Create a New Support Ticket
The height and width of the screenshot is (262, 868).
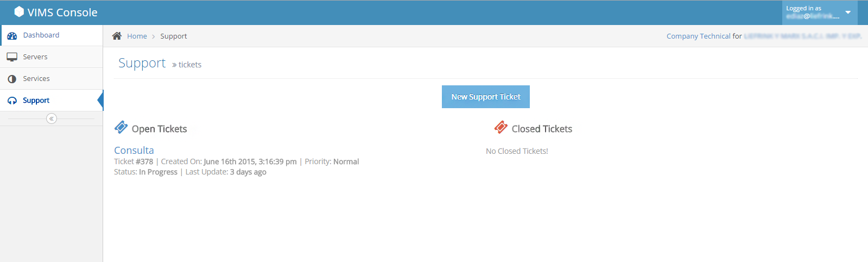pos(486,97)
